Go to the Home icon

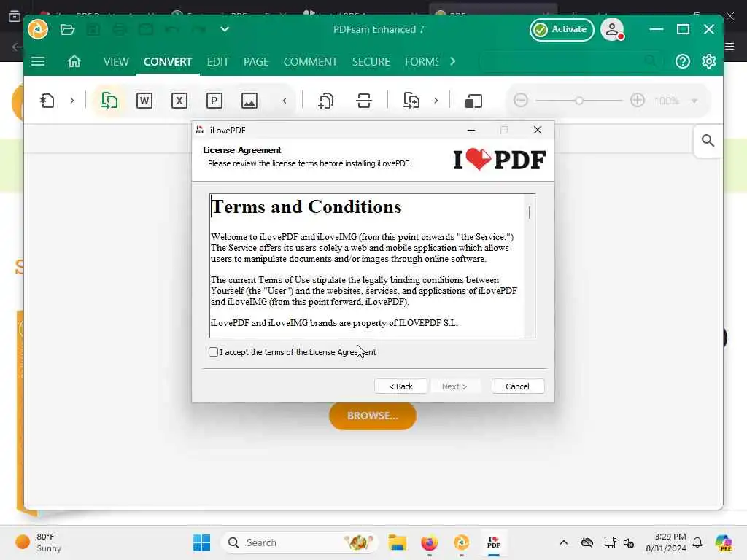pos(74,61)
